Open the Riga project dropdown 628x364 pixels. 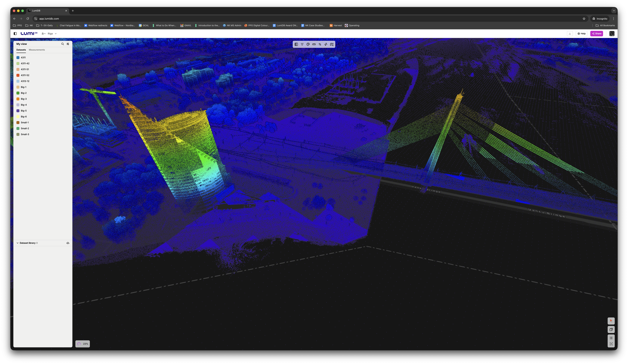52,34
